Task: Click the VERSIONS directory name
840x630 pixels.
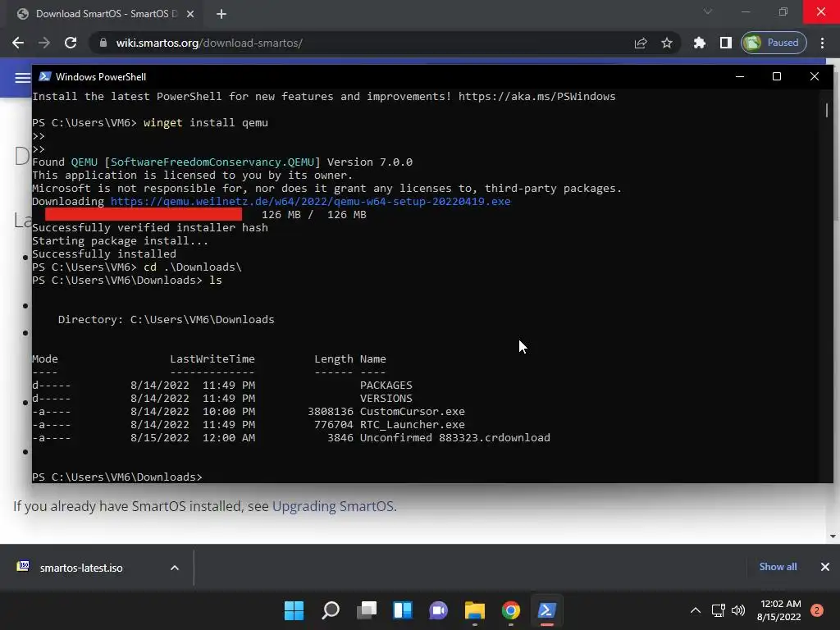Action: 386,398
